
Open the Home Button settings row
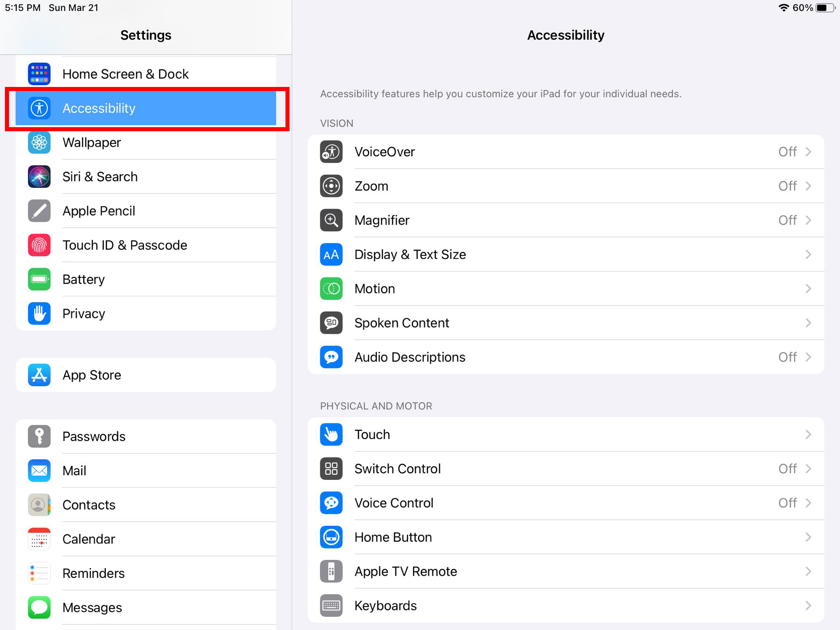pyautogui.click(x=566, y=537)
